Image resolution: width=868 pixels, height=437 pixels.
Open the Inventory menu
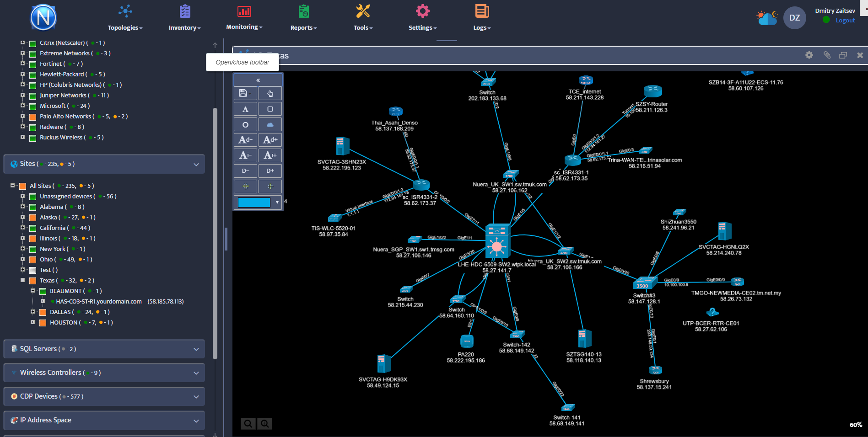[184, 18]
